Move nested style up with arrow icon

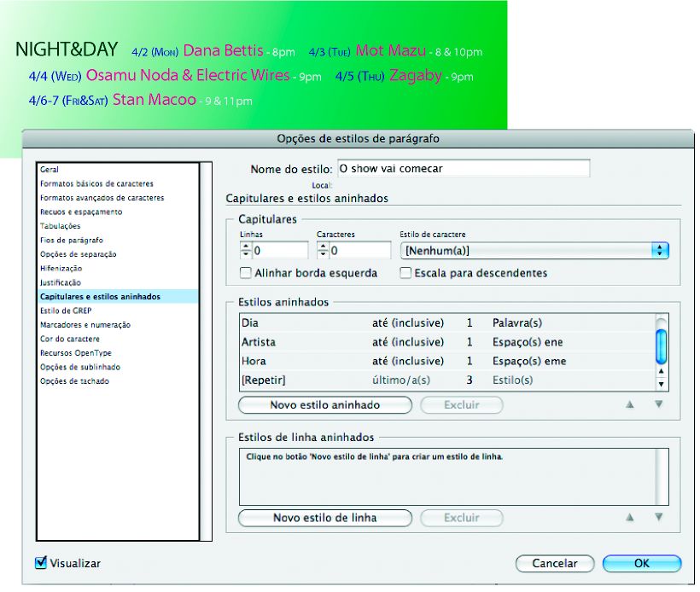[x=630, y=404]
